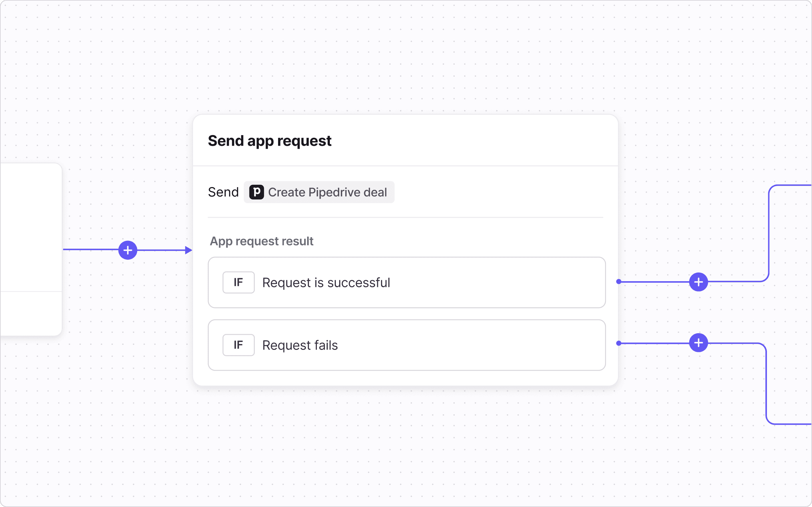812x507 pixels.
Task: Click the connector dot beside Request fails
Action: point(618,343)
